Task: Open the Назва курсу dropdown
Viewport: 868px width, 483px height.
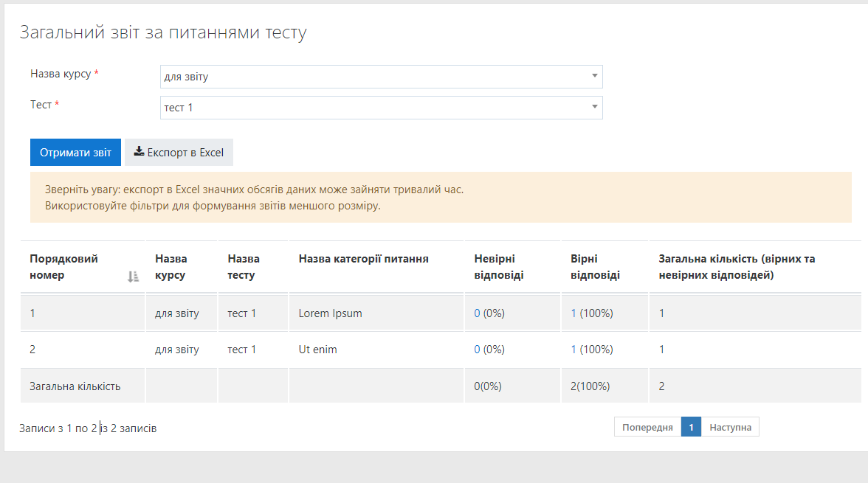Action: pyautogui.click(x=381, y=77)
